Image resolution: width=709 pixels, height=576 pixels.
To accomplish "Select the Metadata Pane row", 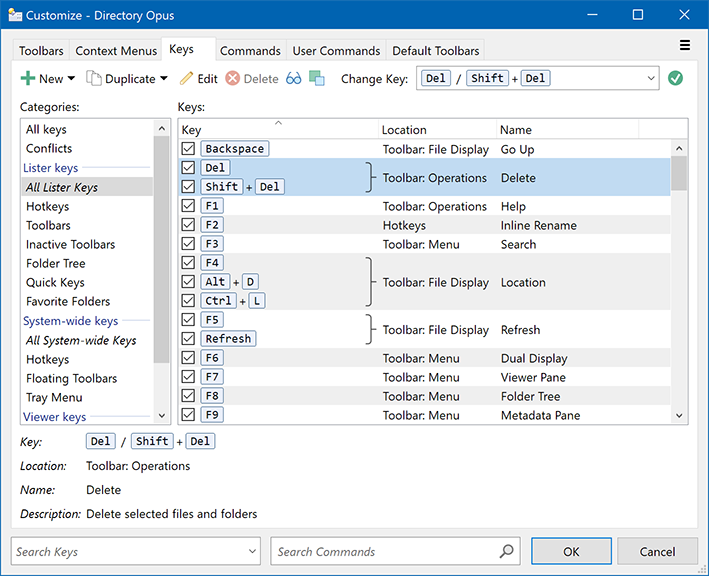I will (x=425, y=415).
